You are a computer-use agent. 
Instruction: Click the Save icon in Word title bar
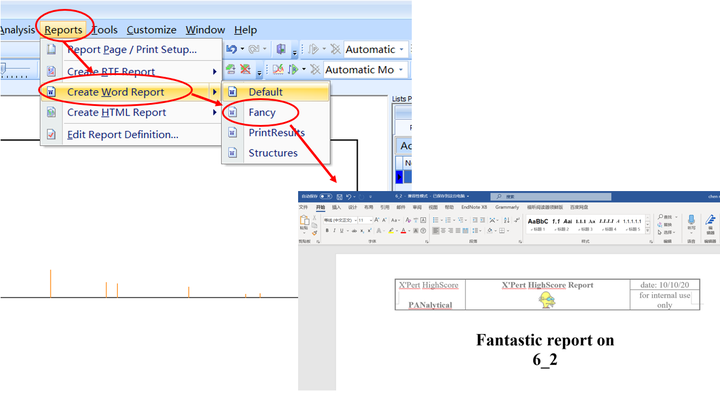(339, 197)
